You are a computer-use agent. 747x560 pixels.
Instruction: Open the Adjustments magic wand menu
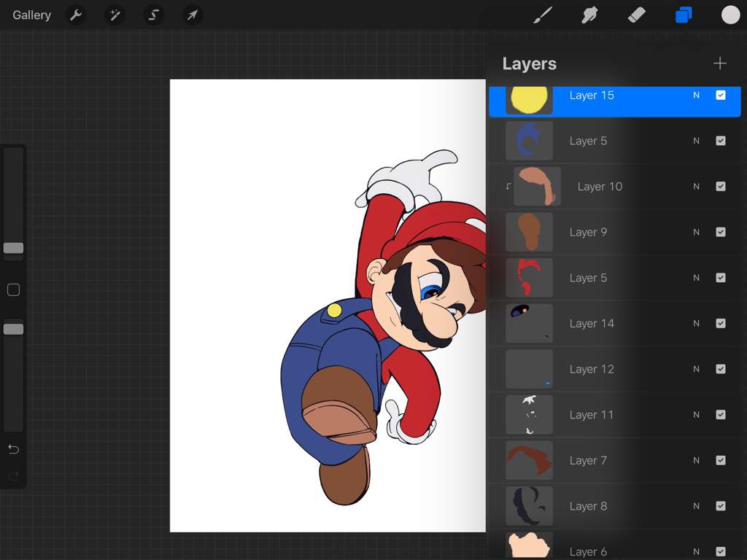tap(115, 15)
